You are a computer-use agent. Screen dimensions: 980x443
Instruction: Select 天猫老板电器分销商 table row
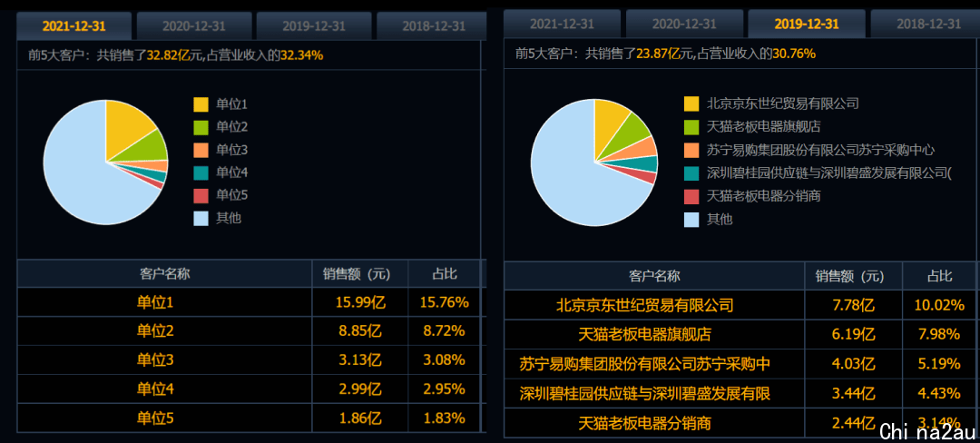coord(740,422)
